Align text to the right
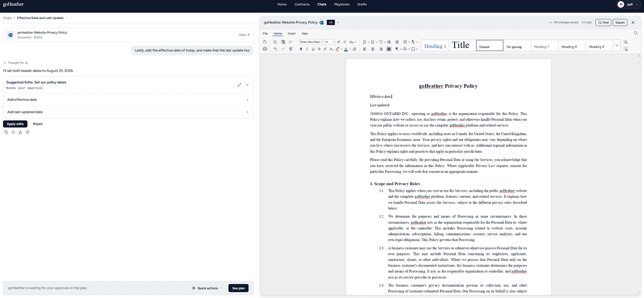The image size is (644, 298). pos(381,49)
